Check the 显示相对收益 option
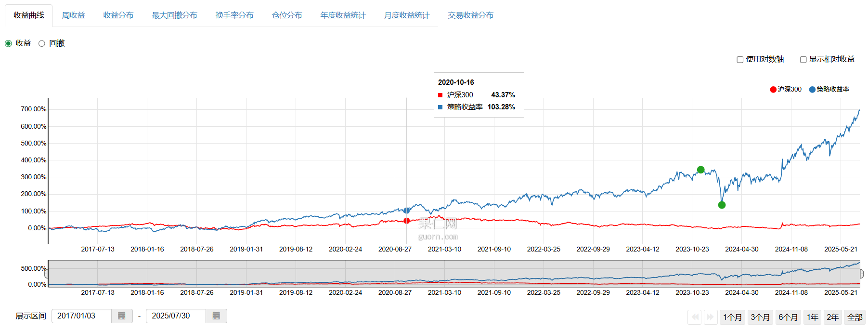868x330 pixels. 803,60
